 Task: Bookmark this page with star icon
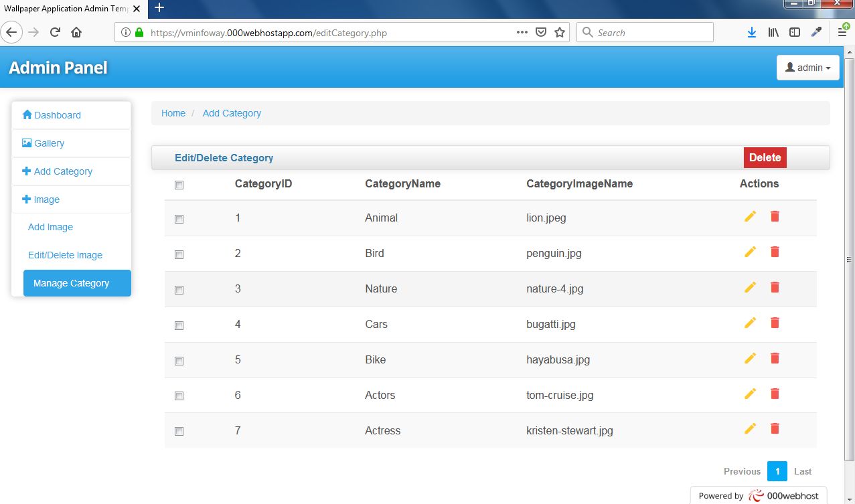click(560, 32)
